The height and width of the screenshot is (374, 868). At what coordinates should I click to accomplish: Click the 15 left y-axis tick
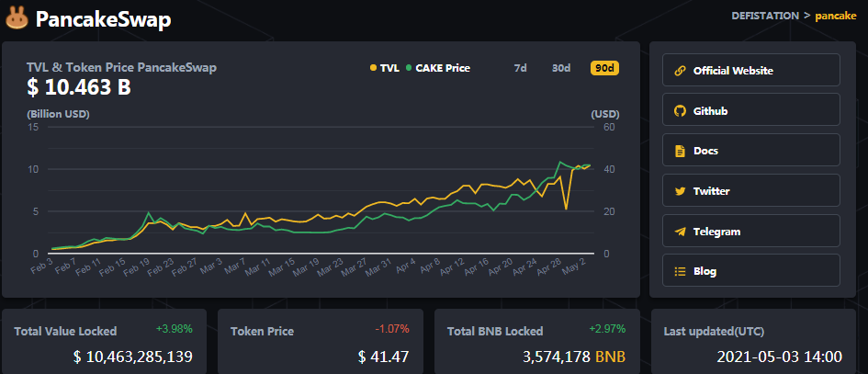pyautogui.click(x=32, y=128)
